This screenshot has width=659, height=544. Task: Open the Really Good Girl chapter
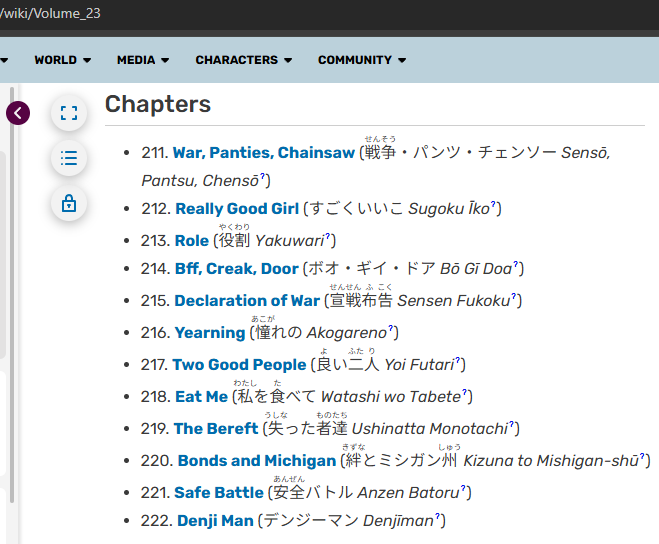point(236,209)
